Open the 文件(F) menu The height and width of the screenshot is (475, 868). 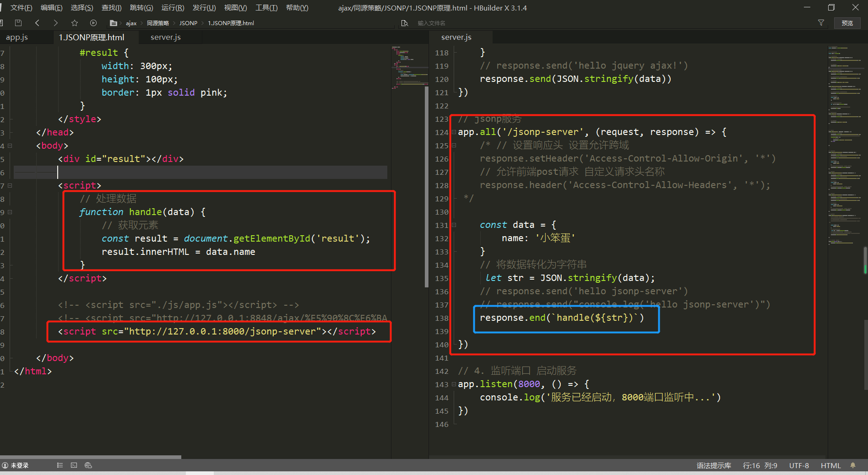click(21, 8)
